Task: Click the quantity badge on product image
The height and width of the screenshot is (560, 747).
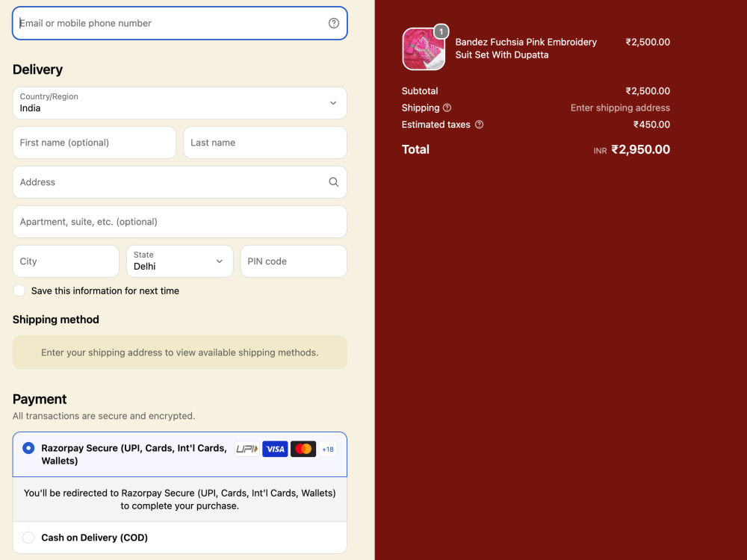Action: 441,31
